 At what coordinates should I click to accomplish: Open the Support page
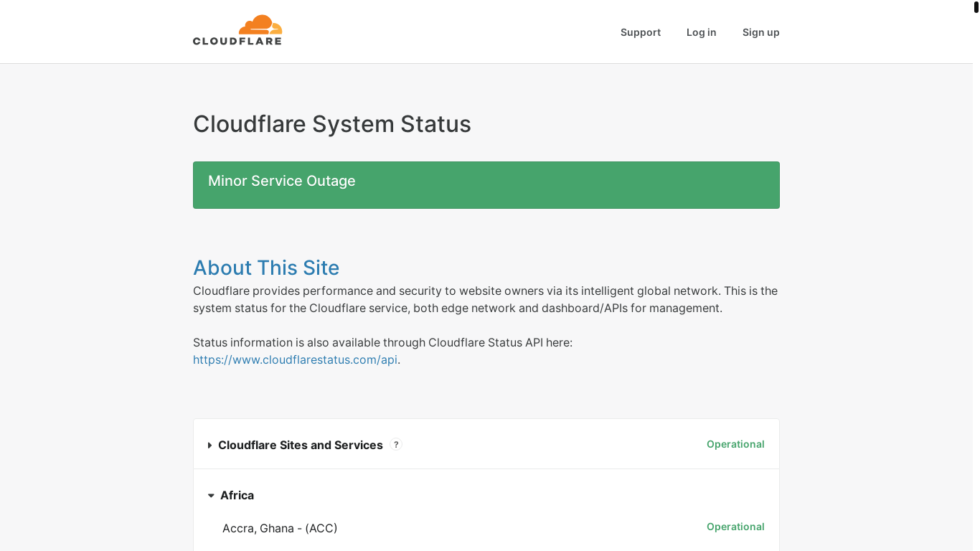(641, 32)
